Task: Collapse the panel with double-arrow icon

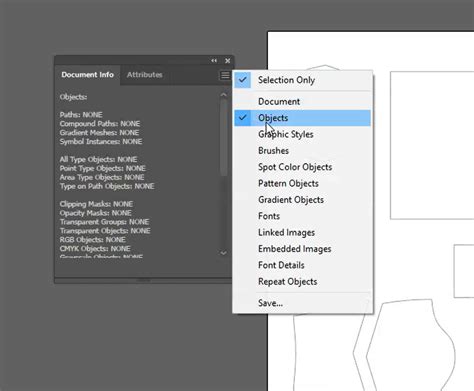Action: 214,61
